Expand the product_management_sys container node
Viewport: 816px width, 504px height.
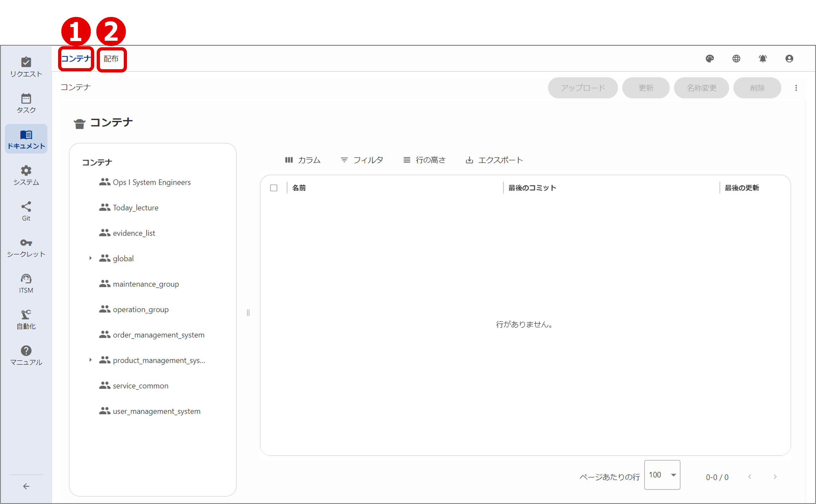coord(90,360)
